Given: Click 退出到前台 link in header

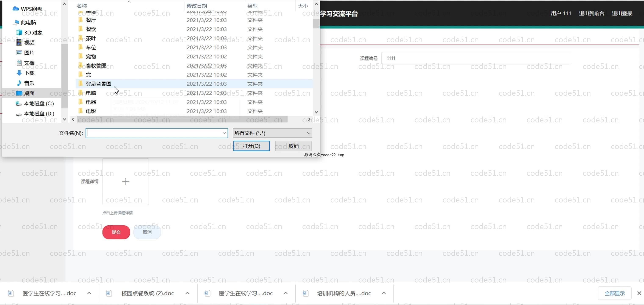Looking at the screenshot, I should (591, 13).
